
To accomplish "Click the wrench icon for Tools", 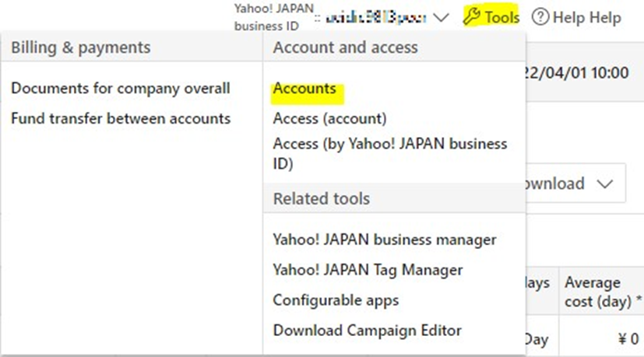I will [472, 16].
